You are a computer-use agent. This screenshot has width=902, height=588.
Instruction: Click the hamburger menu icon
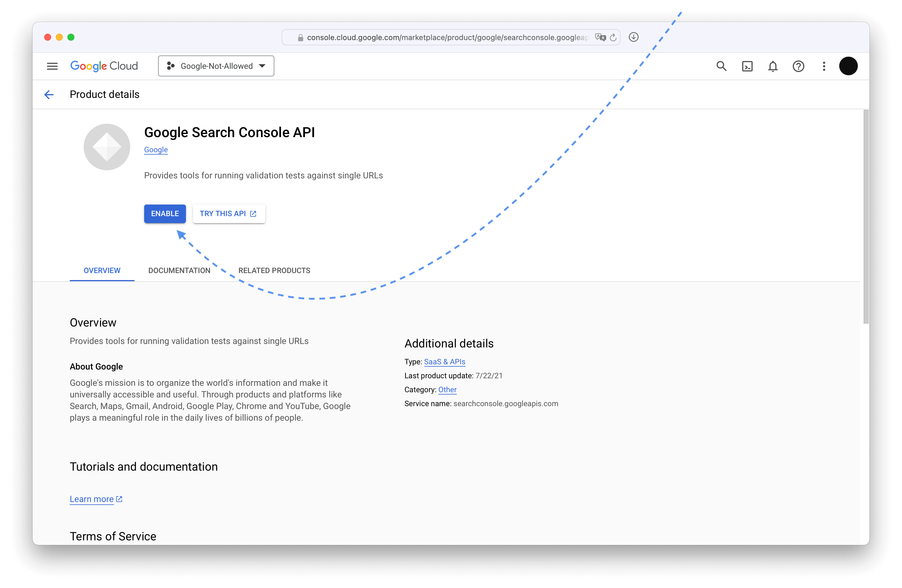pos(52,66)
